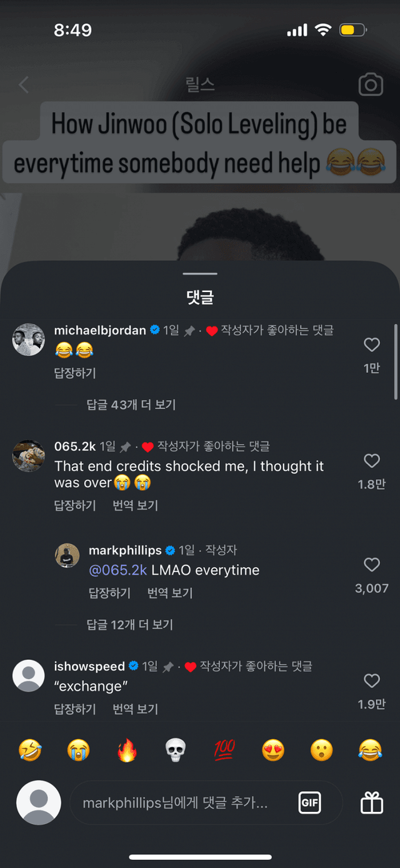Open ishowspeed's profile avatar
The height and width of the screenshot is (868, 400).
pos(29,677)
